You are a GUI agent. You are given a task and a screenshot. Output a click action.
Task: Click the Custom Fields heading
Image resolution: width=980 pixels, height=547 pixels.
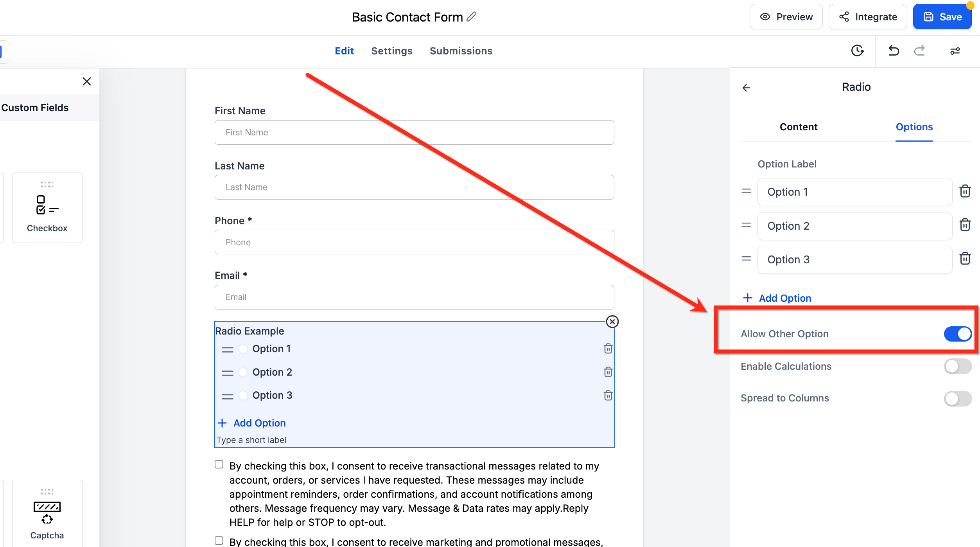(35, 108)
